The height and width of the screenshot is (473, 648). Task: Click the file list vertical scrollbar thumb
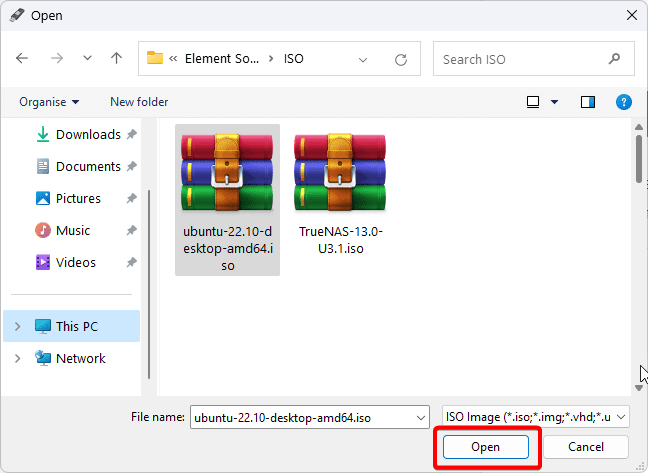pos(639,159)
